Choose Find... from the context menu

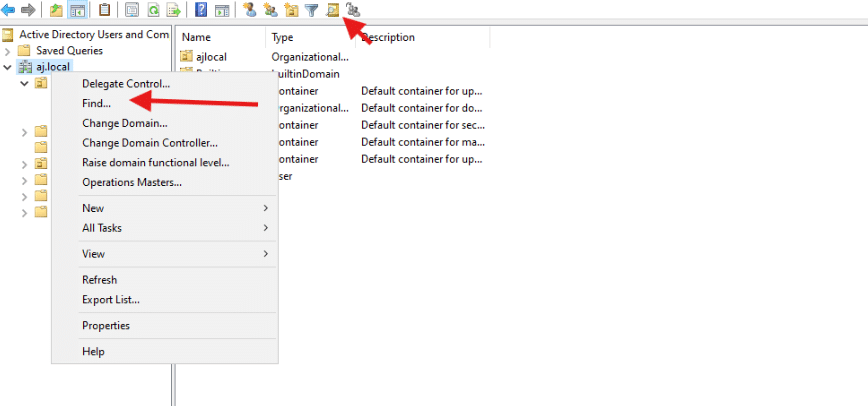(96, 103)
